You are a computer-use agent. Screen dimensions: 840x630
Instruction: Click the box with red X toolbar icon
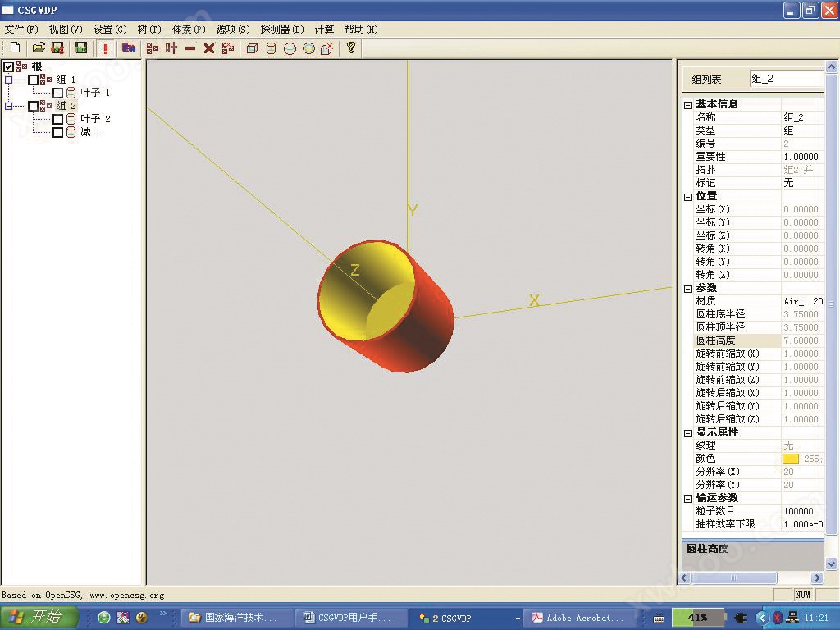326,48
